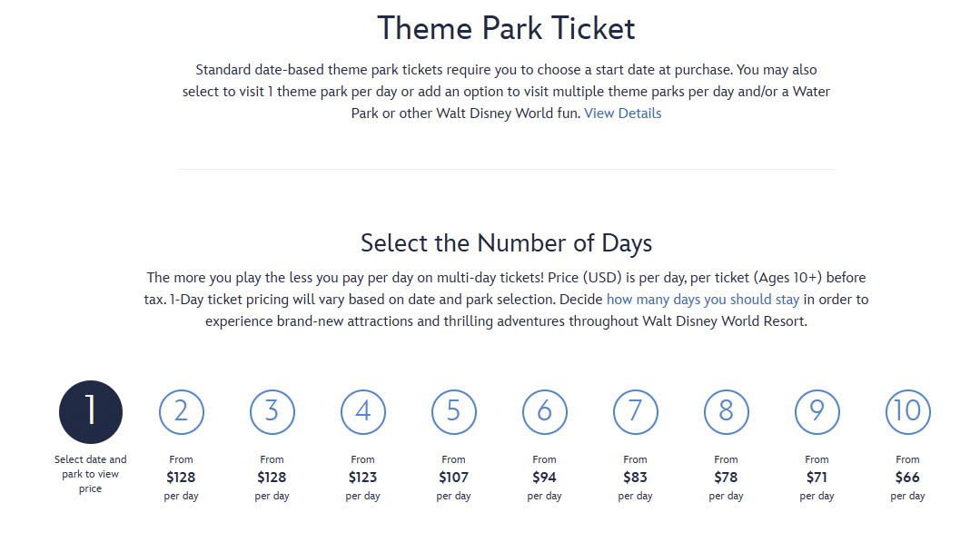Viewport: 980px width, 552px height.
Task: Choose the 8-day ticket circle
Action: tap(727, 411)
